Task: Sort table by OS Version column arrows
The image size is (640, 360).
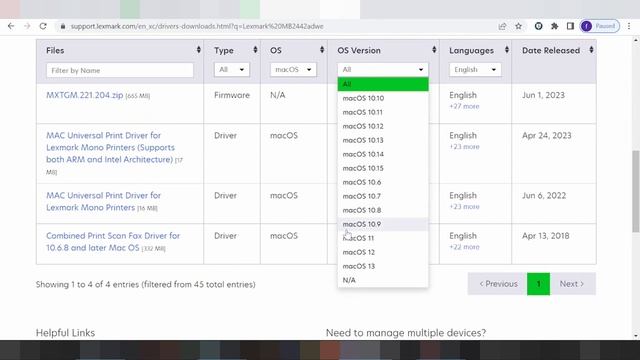Action: 434,50
